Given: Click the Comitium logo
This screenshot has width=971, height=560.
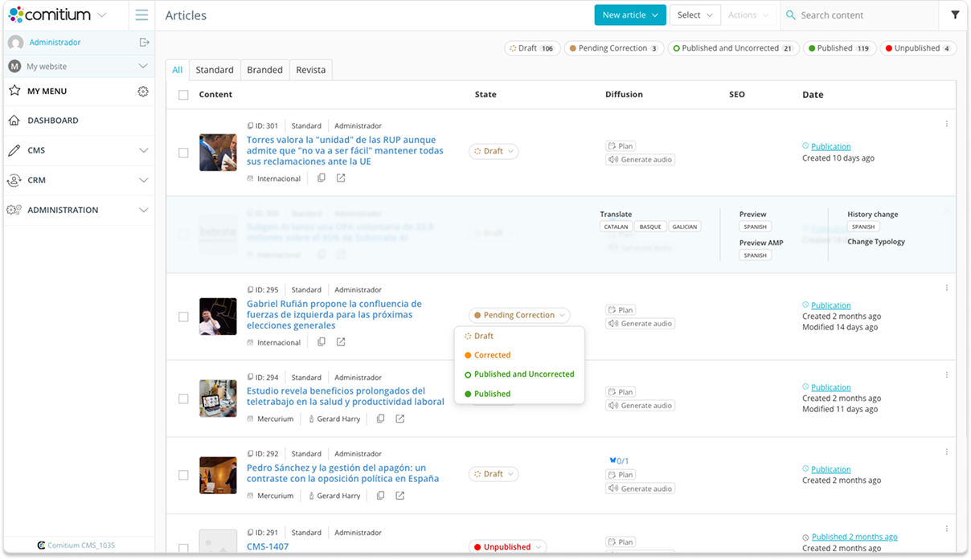Looking at the screenshot, I should point(50,15).
